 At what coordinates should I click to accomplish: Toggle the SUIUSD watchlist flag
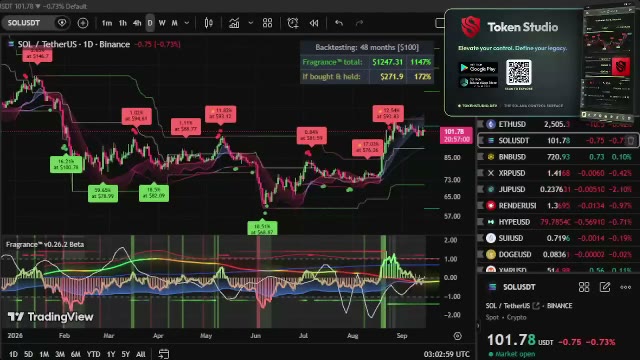click(480, 238)
